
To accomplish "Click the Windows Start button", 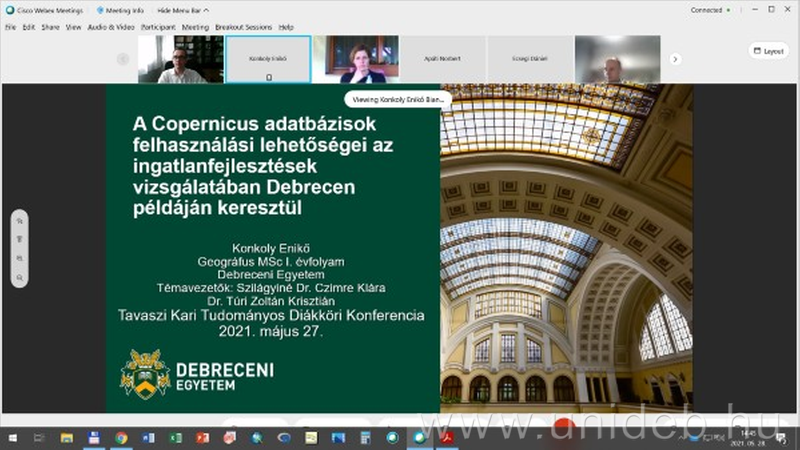I will (12, 438).
